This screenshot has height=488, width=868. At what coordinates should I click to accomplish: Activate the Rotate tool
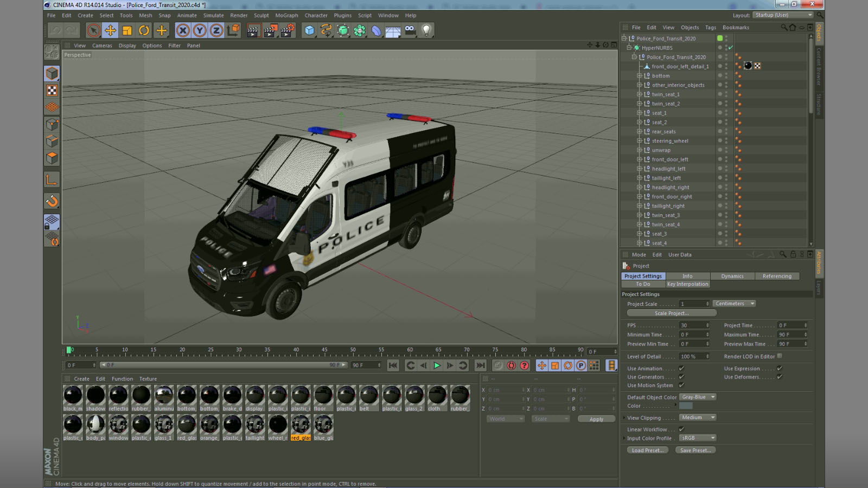pos(144,30)
